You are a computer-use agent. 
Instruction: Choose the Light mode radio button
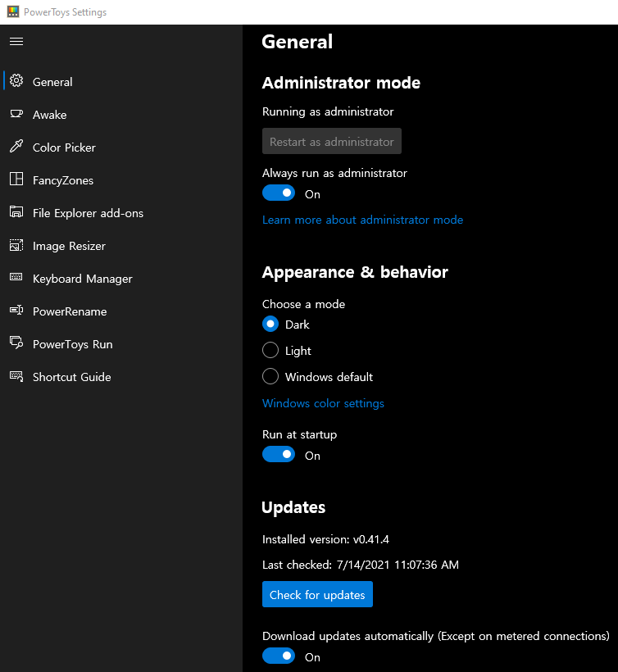click(270, 350)
